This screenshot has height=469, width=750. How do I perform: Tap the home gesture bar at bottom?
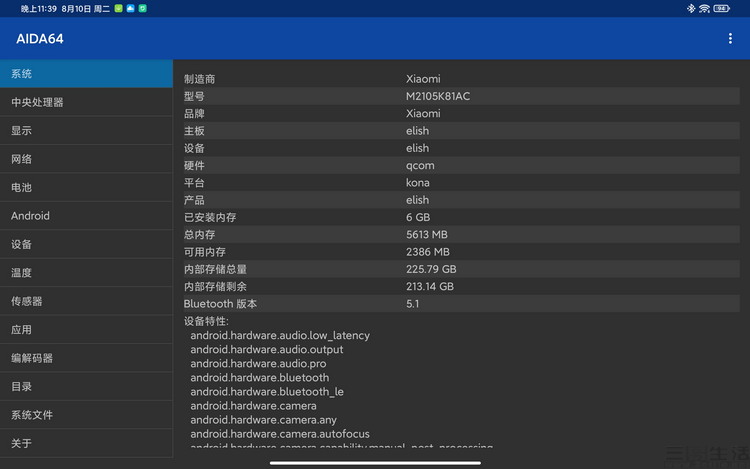(375, 462)
